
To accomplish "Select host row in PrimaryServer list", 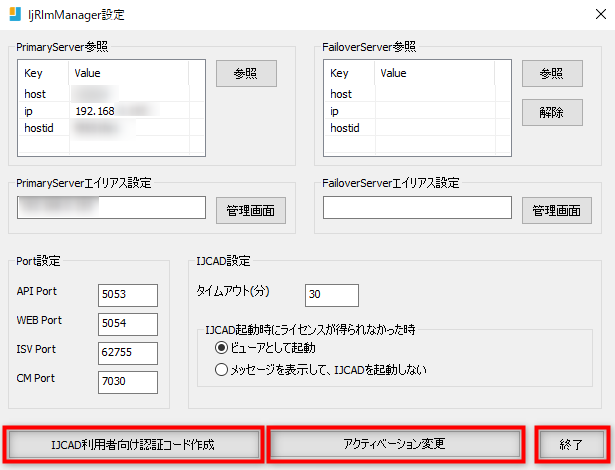I will tap(111, 94).
